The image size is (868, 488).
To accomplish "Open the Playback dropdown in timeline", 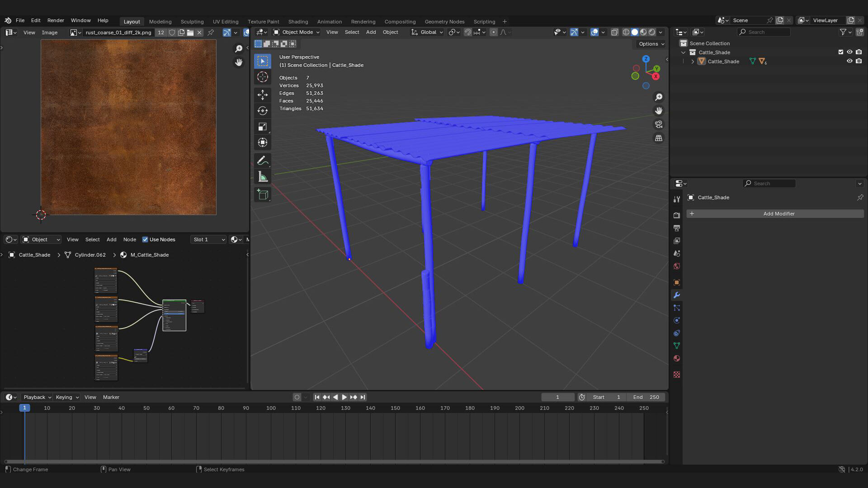I will pos(37,397).
